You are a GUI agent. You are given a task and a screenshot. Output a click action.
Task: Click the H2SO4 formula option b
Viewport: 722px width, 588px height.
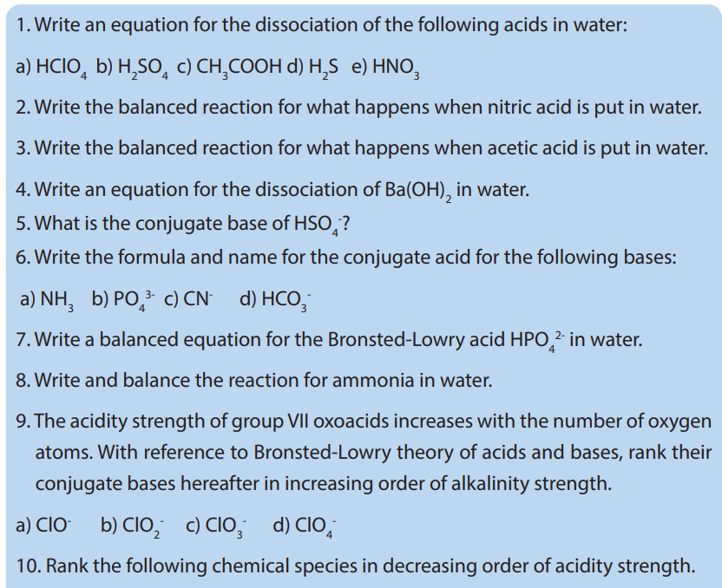143,68
